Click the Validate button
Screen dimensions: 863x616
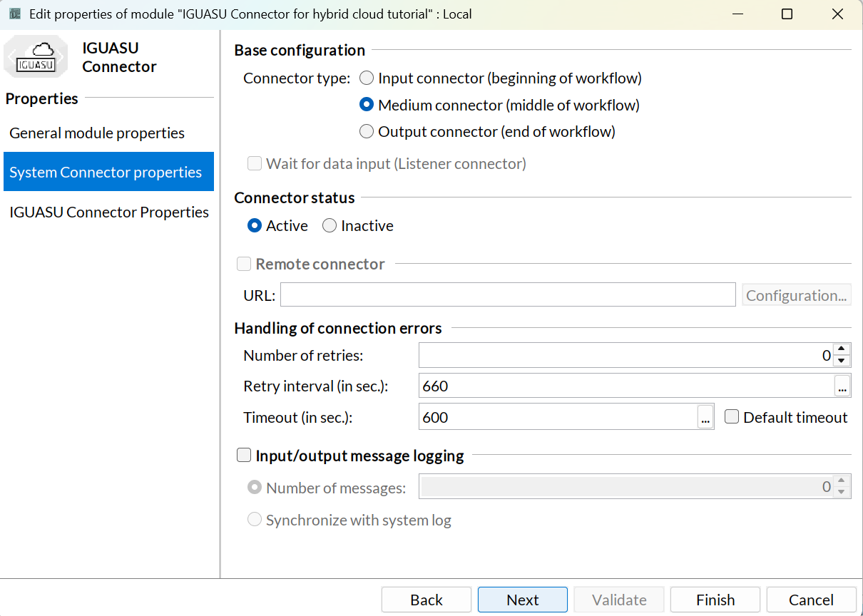tap(619, 600)
